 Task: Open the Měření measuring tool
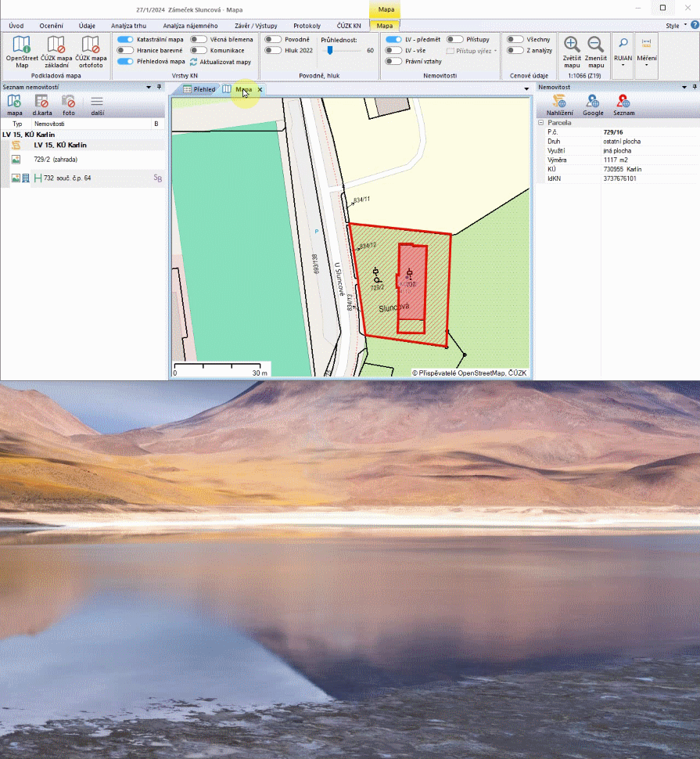[646, 52]
